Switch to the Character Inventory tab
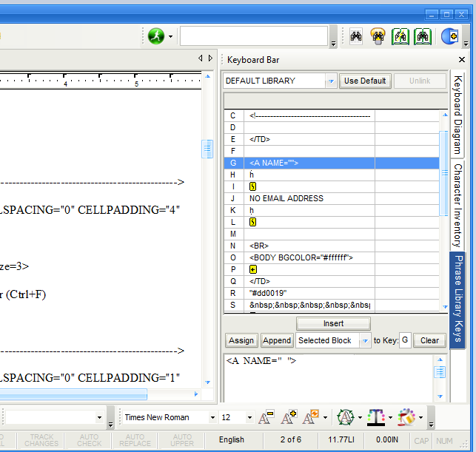476x452 pixels. (x=457, y=205)
